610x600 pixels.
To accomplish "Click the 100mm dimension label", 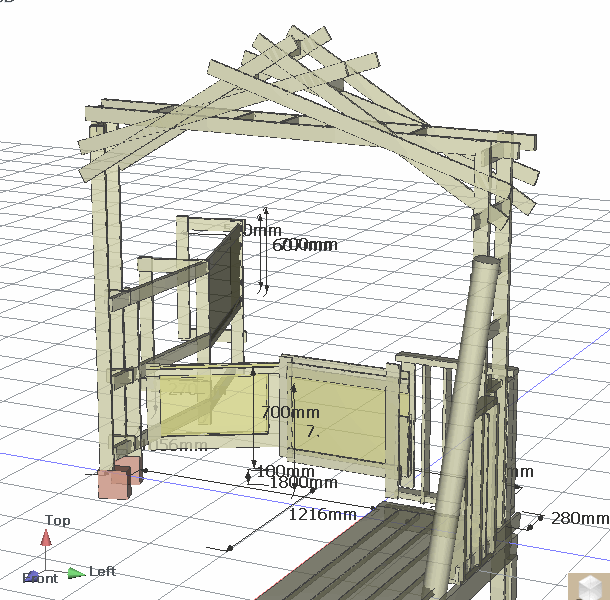I will tap(285, 471).
